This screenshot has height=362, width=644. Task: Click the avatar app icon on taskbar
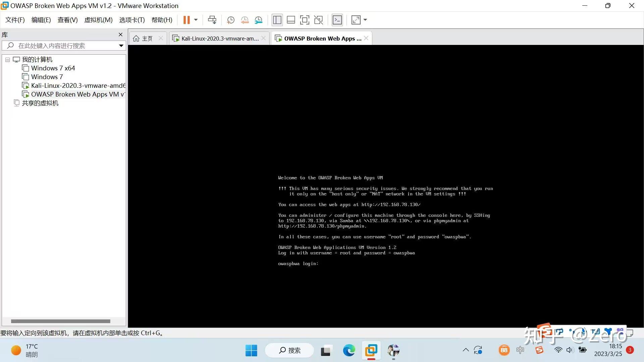[393, 351]
